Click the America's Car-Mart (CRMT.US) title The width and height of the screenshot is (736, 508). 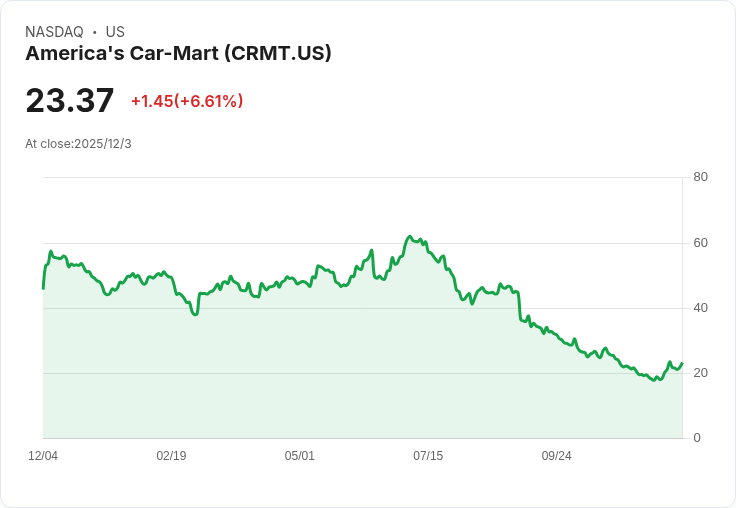point(178,53)
